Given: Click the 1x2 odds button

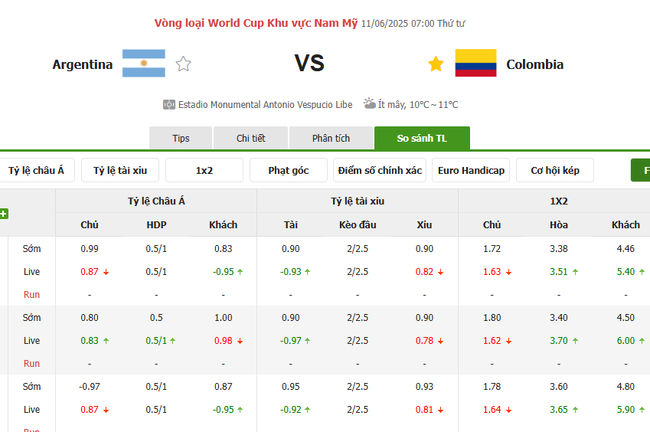Looking at the screenshot, I should point(204,171).
